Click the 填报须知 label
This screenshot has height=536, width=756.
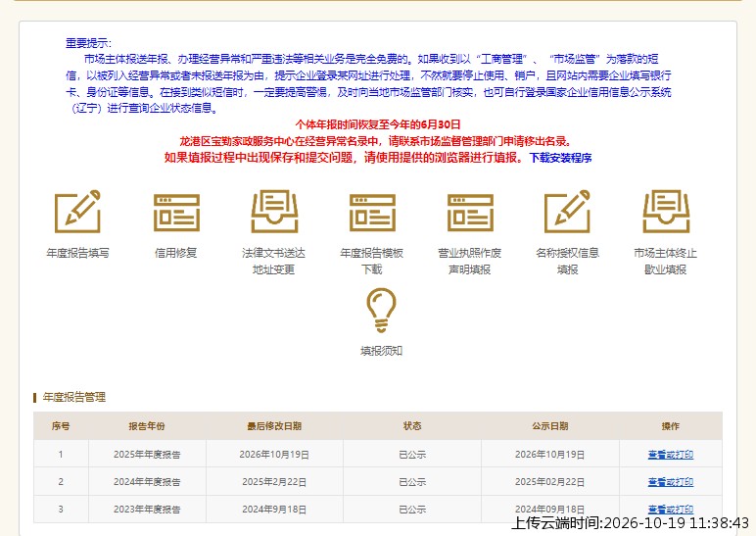point(381,351)
